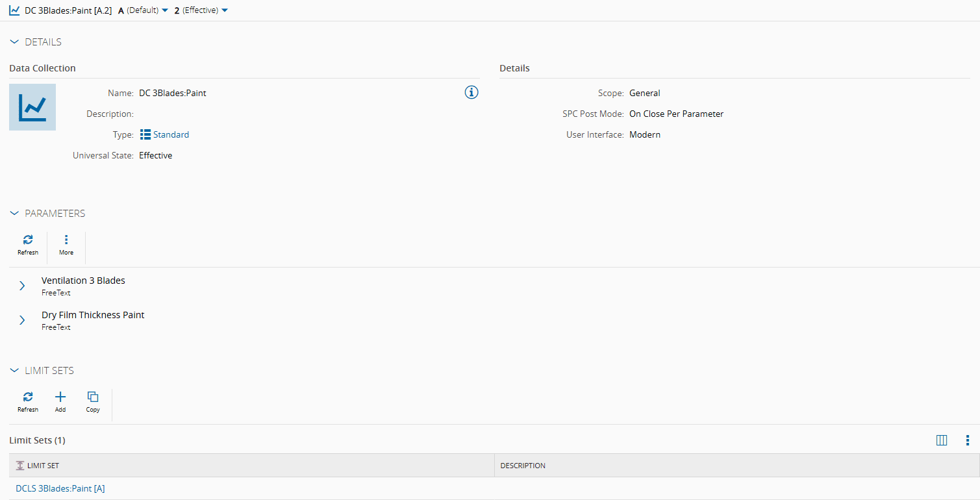Click the Standard type link
The image size is (980, 500).
(170, 134)
